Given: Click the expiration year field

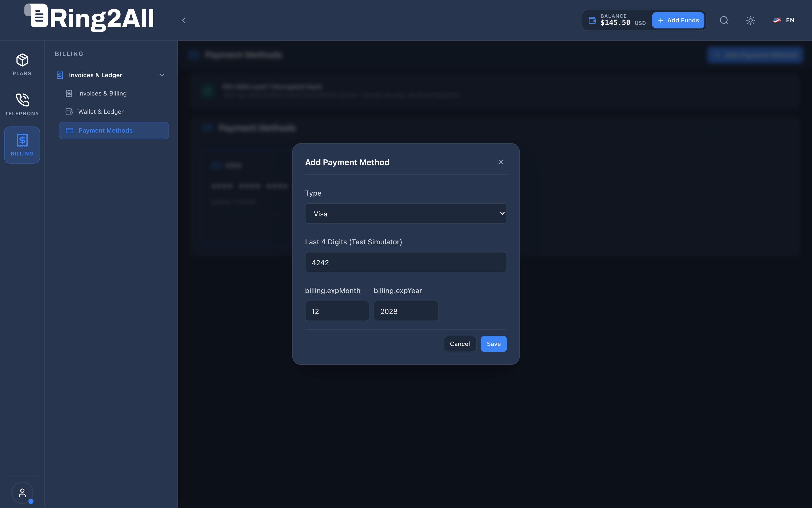Looking at the screenshot, I should pos(406,311).
